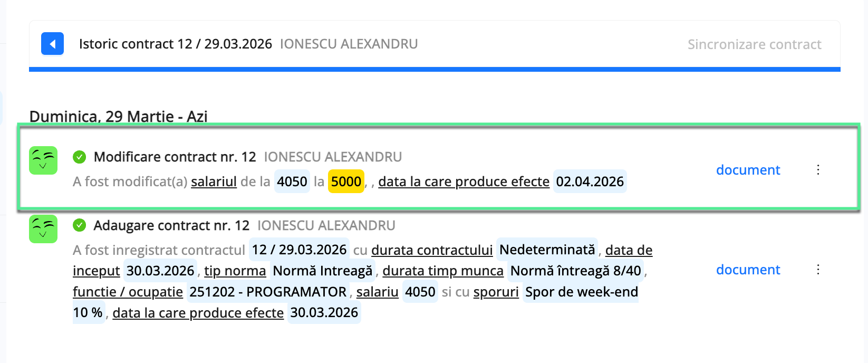Expand the salariul field link
The image size is (868, 363).
click(x=213, y=182)
